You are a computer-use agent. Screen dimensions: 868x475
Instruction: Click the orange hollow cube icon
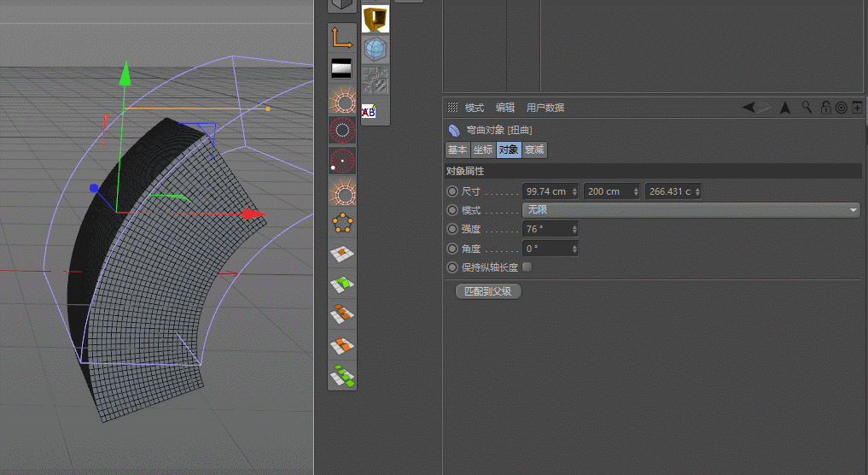click(376, 20)
